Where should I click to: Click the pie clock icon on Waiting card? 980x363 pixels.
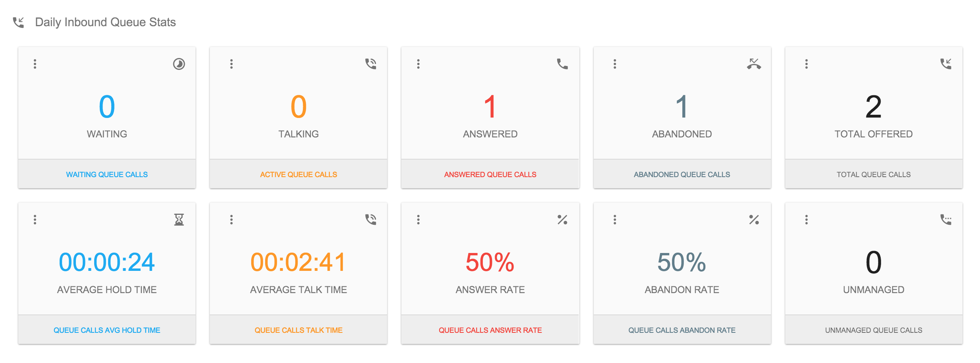coord(179,64)
